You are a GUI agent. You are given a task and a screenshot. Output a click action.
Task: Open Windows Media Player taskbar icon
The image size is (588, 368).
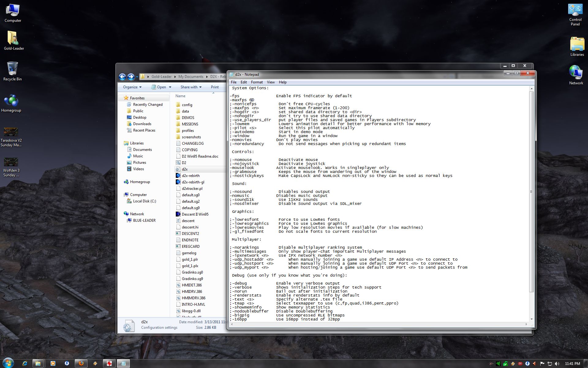[52, 363]
